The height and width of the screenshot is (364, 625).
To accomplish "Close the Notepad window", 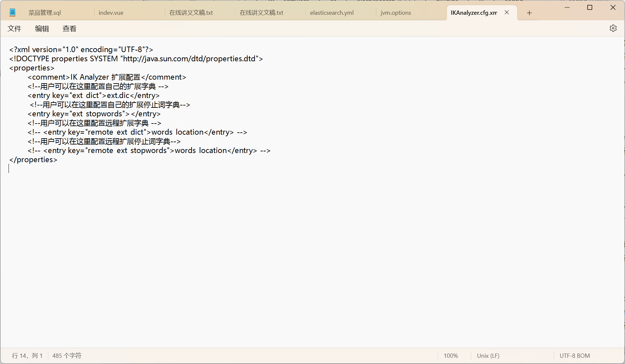I will click(x=613, y=7).
